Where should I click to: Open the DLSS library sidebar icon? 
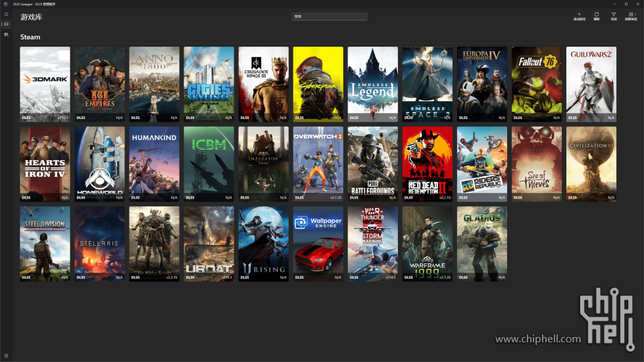pos(6,34)
